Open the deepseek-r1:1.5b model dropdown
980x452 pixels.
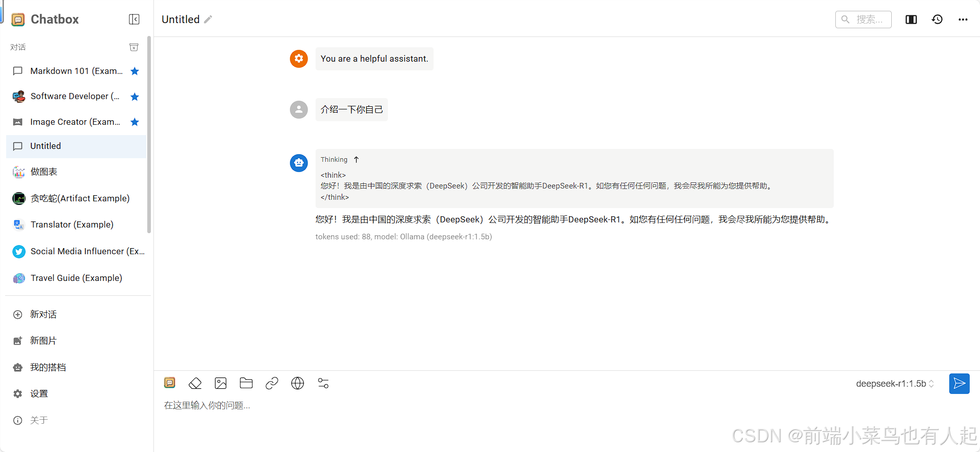pos(895,384)
